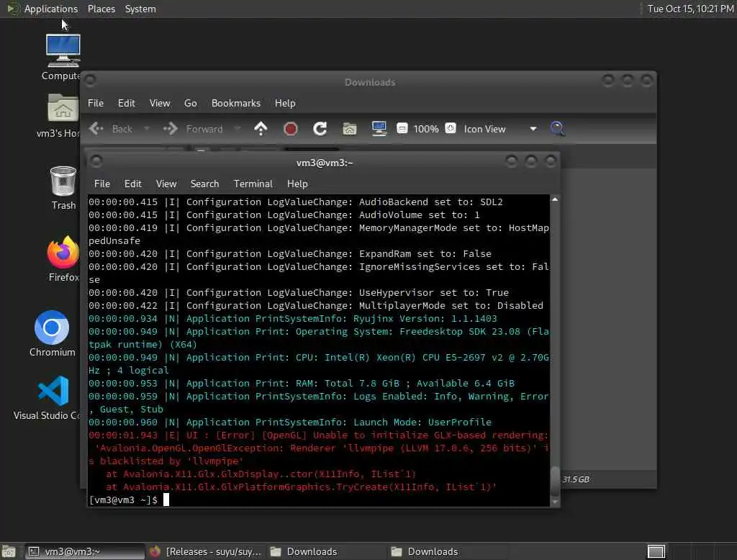737x560 pixels.
Task: Click the clock in top panel
Action: 690,9
